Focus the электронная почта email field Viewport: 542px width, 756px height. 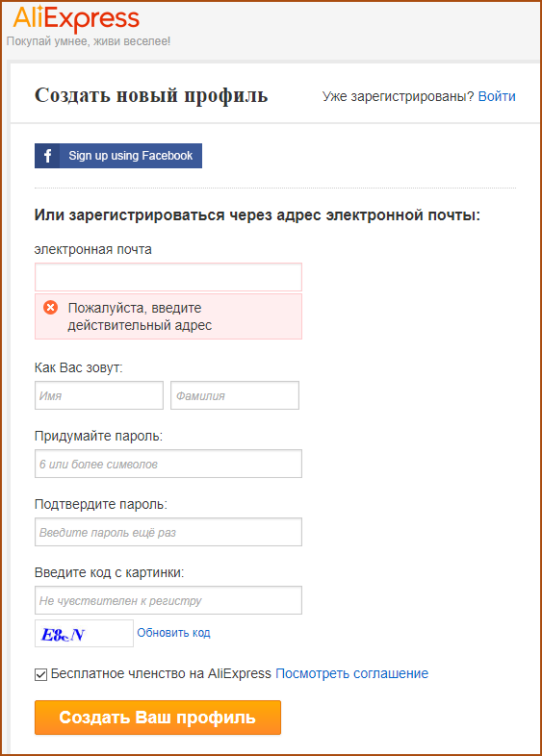click(x=168, y=277)
